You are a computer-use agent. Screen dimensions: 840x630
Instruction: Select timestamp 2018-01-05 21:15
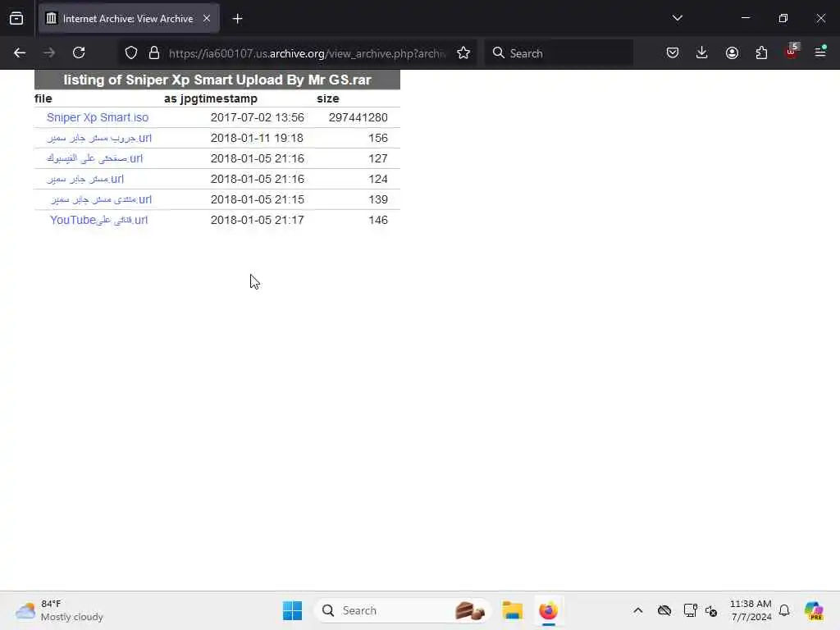257,199
